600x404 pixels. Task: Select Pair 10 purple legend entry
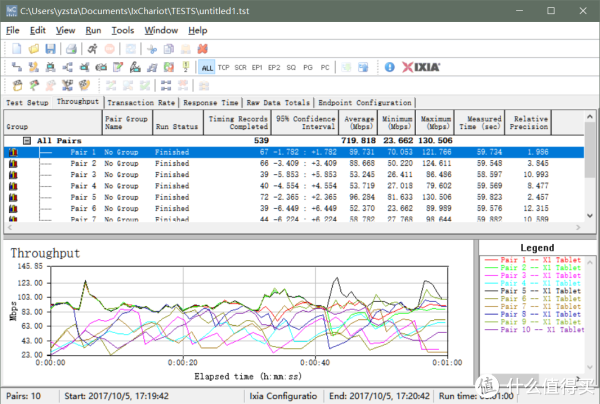535,329
